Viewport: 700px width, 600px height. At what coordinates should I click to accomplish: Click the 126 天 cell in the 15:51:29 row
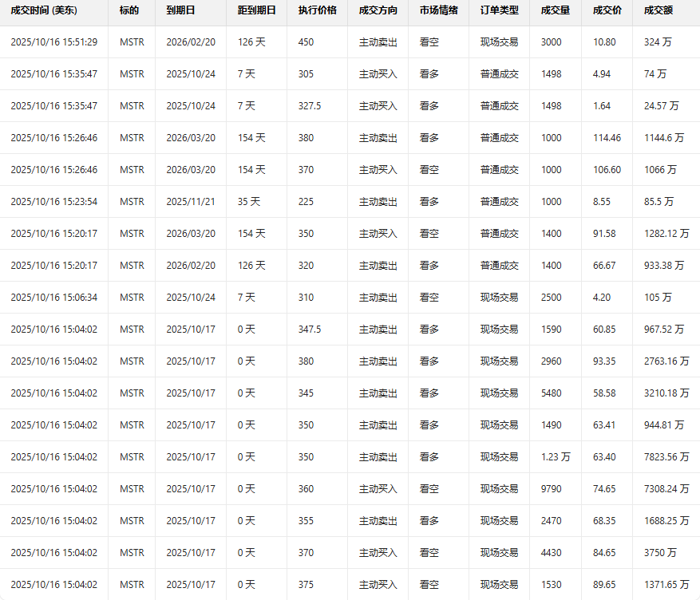[x=251, y=42]
